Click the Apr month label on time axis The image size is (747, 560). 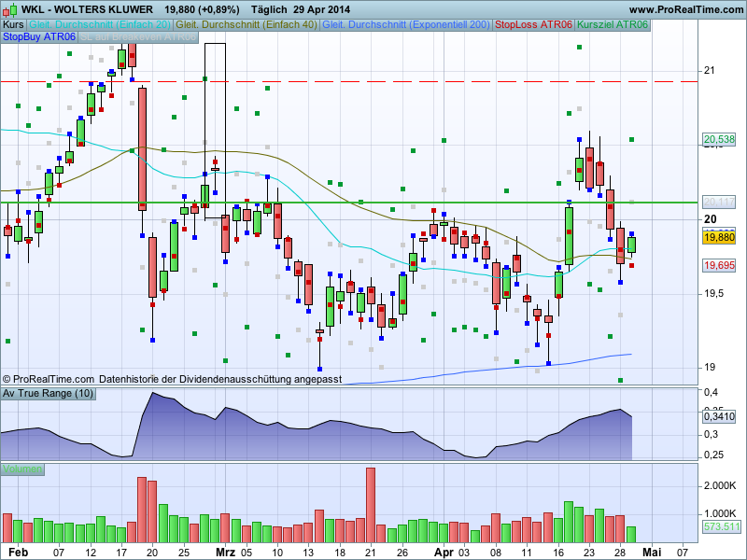click(x=444, y=553)
